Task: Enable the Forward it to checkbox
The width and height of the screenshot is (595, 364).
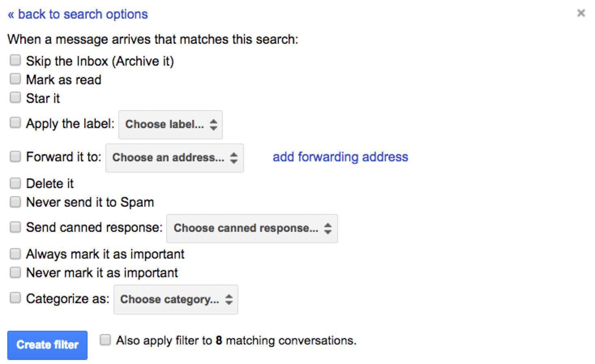Action: (15, 156)
